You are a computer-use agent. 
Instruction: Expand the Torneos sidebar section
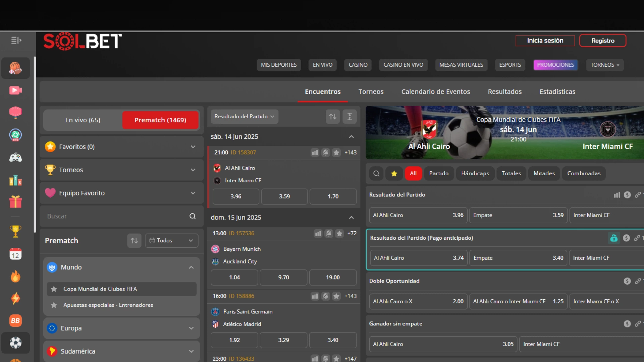point(122,170)
